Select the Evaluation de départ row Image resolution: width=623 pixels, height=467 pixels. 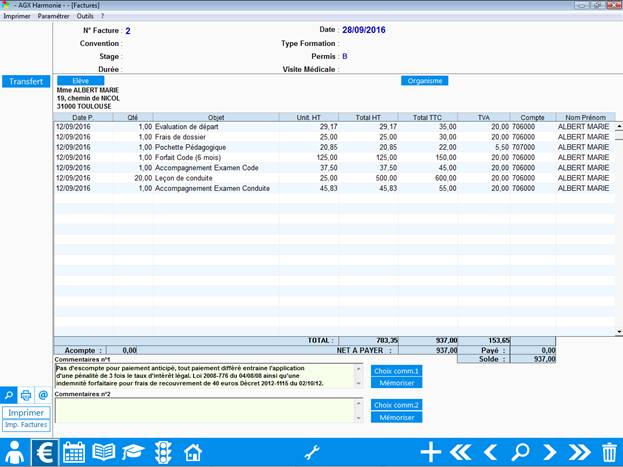tap(334, 127)
